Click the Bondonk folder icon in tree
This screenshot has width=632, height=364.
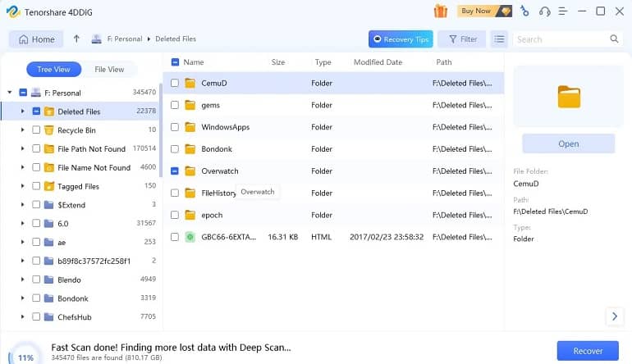coord(48,298)
